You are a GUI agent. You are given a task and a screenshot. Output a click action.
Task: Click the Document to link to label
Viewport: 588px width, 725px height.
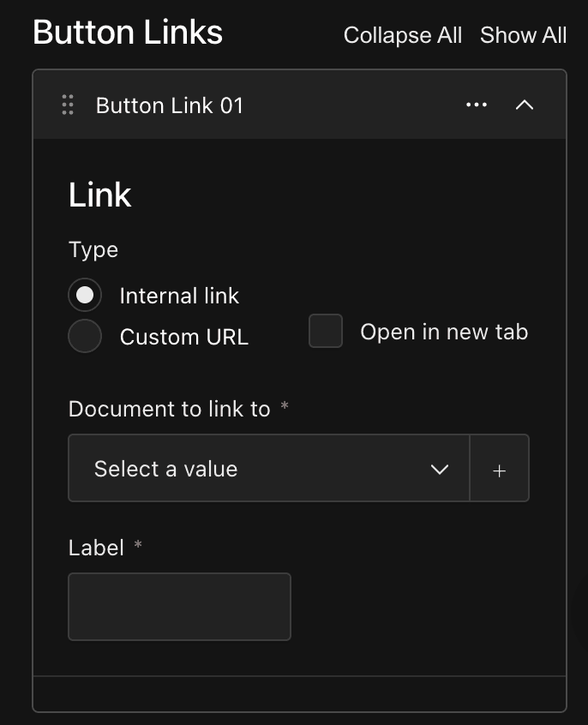(170, 409)
